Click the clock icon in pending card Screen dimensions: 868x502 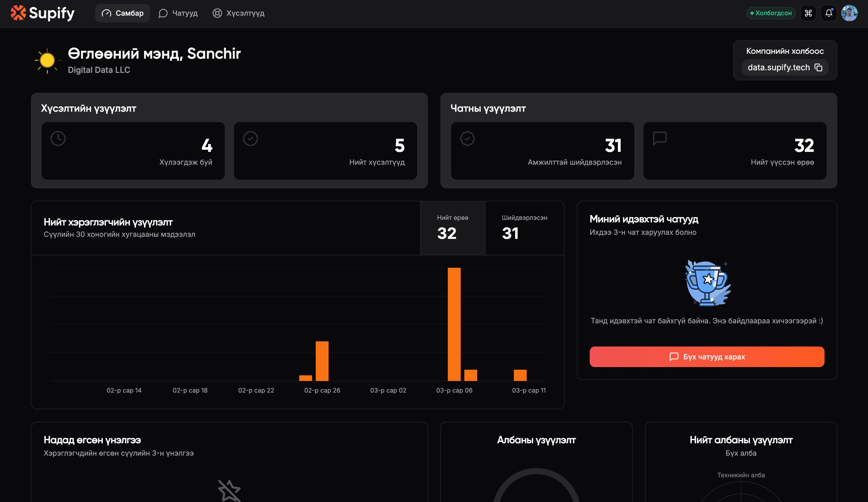[x=58, y=138]
